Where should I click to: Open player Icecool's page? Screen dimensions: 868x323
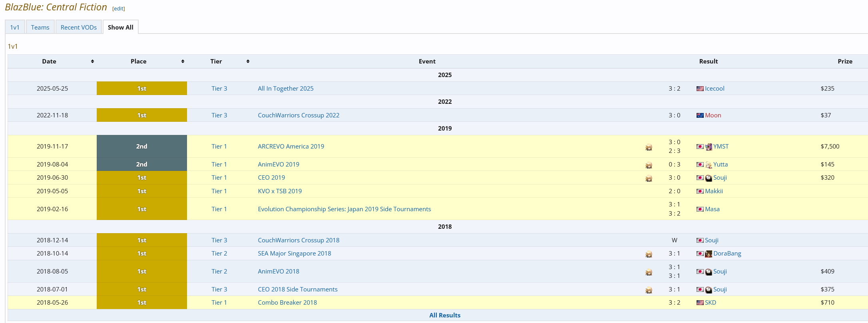(715, 89)
